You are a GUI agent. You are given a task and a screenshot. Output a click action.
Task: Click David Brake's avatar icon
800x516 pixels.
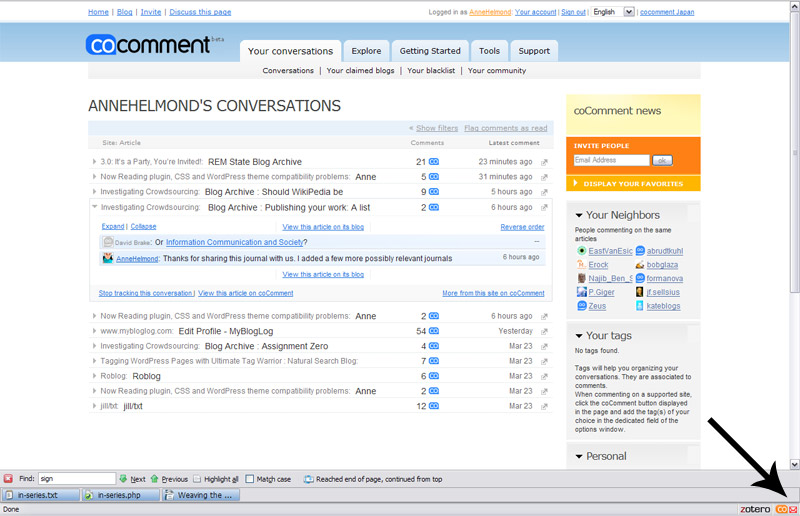(x=108, y=242)
